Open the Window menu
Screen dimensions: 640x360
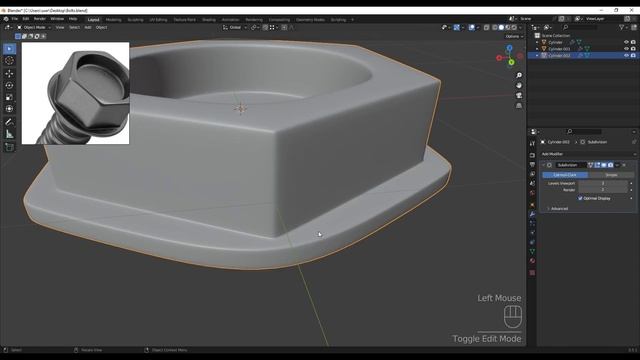(x=57, y=19)
